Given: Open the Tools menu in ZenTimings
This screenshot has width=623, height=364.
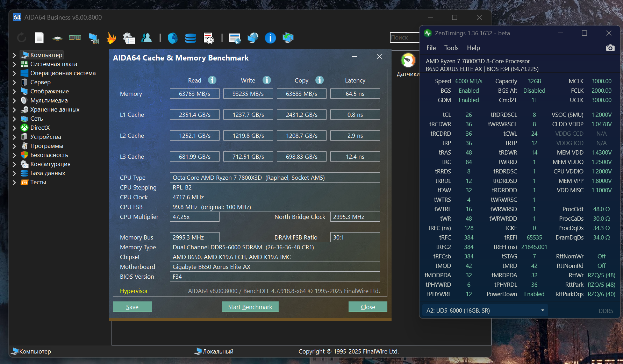Looking at the screenshot, I should (x=451, y=48).
